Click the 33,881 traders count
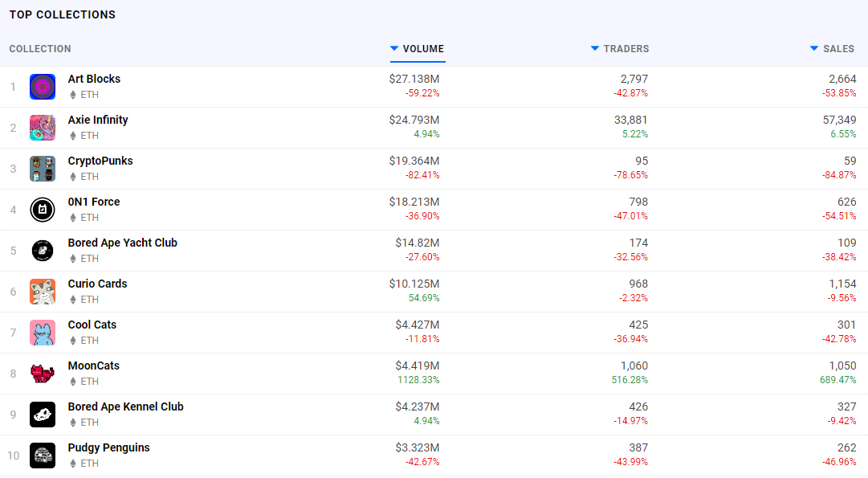 [x=631, y=120]
